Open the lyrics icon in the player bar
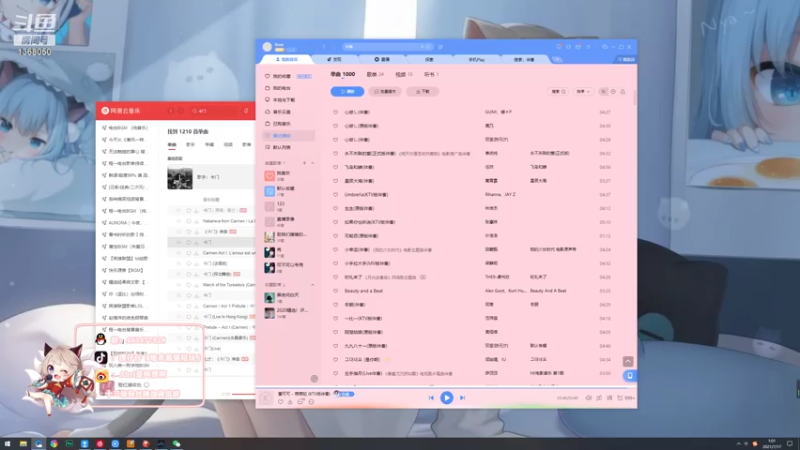The height and width of the screenshot is (450, 800). tap(609, 398)
